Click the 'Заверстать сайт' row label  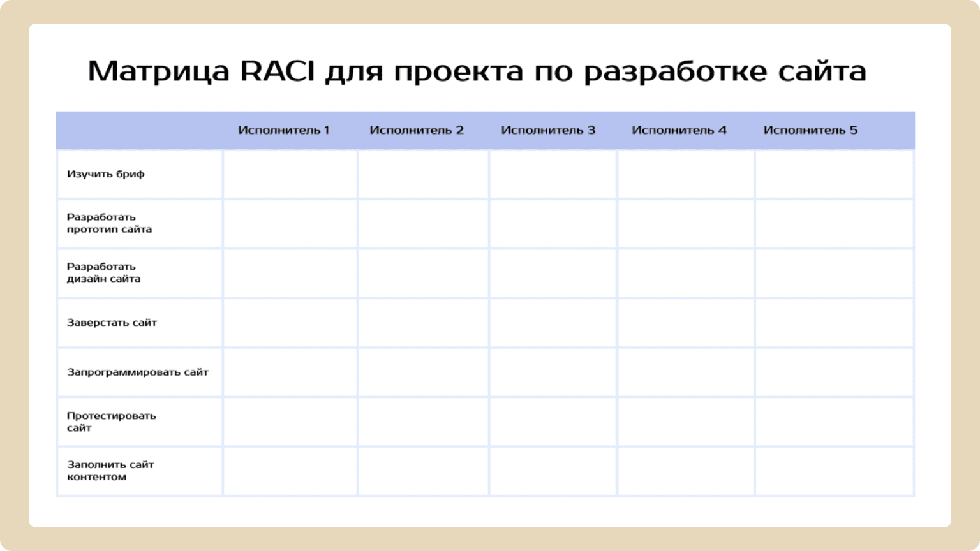coord(112,323)
